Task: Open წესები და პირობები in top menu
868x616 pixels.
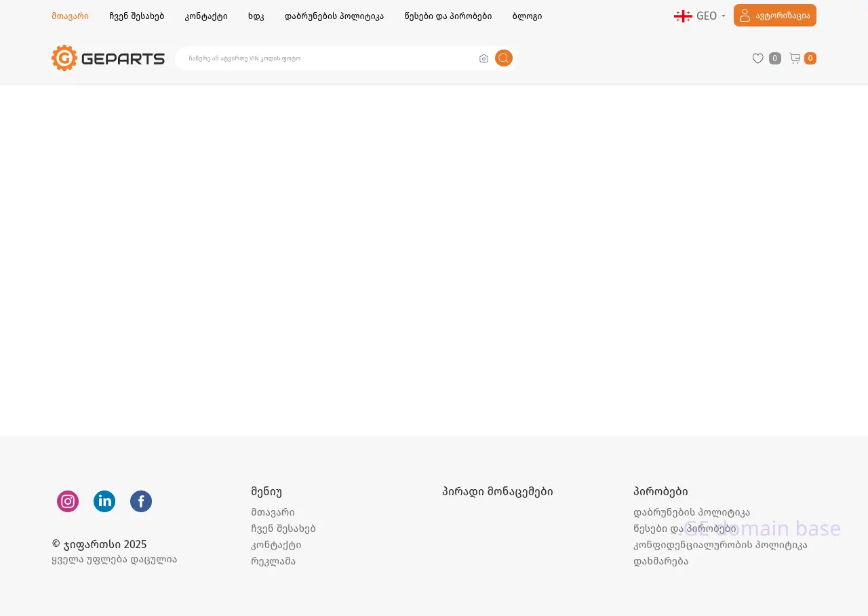Action: (448, 16)
